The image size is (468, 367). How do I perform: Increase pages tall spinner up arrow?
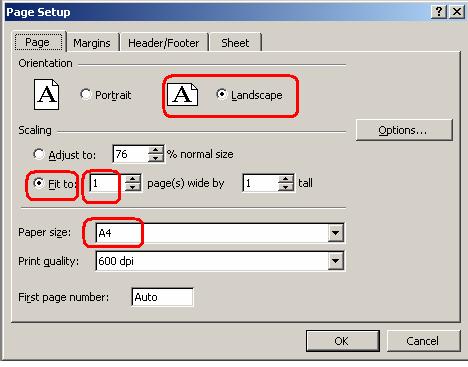(285, 179)
